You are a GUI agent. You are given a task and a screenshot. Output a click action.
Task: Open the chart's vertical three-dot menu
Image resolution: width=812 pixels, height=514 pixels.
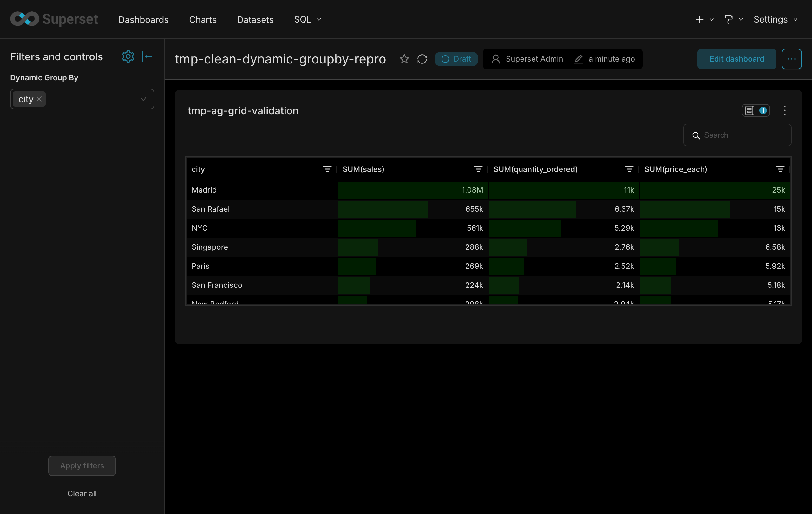point(784,110)
